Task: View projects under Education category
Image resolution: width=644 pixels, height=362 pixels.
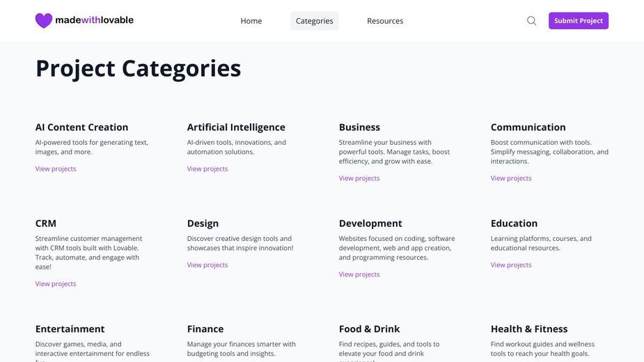Action: tap(511, 265)
